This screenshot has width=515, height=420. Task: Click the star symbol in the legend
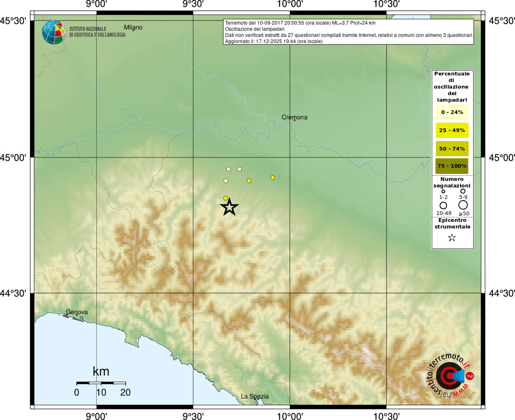click(x=452, y=238)
